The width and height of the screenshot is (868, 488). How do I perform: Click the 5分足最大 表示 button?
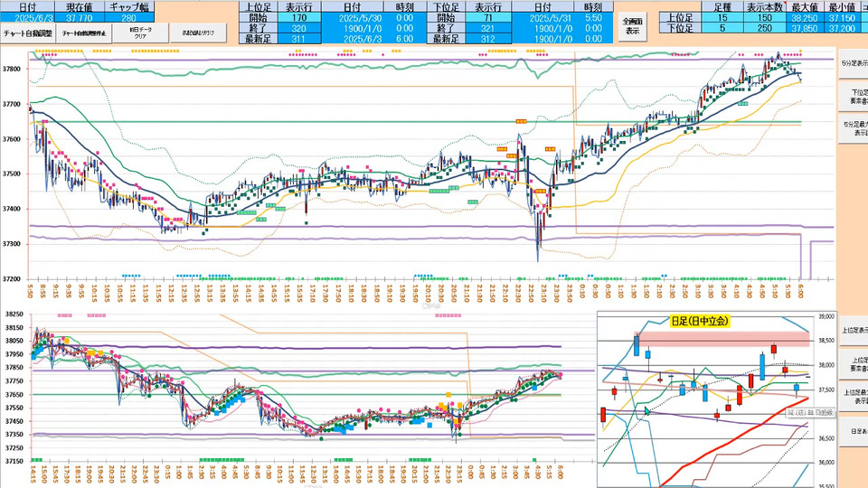pyautogui.click(x=853, y=128)
